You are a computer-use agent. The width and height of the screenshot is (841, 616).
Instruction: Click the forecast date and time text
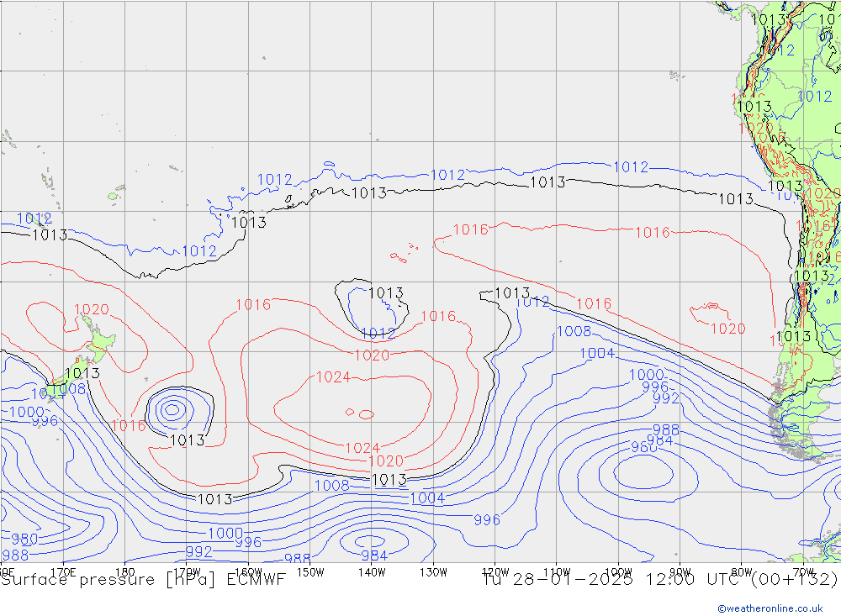[660, 579]
